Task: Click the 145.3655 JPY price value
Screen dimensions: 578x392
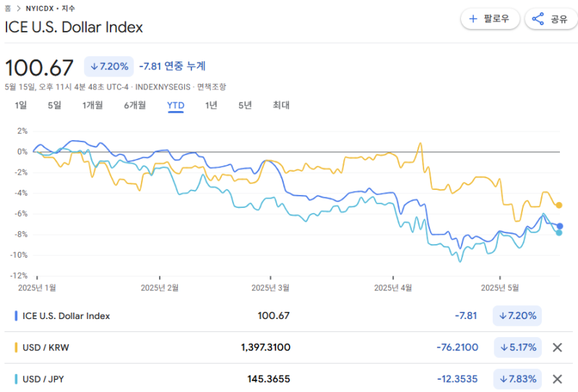Action: click(269, 379)
